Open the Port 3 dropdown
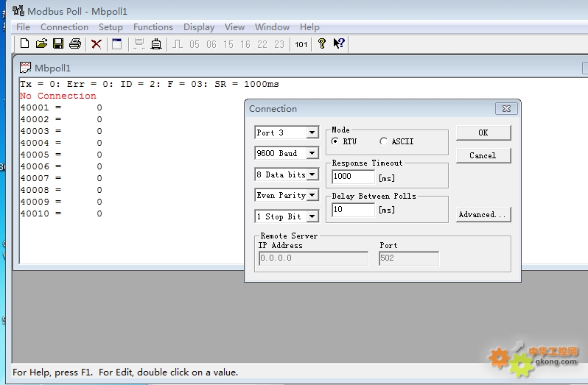Viewport: 588px width, 385px height. (312, 133)
